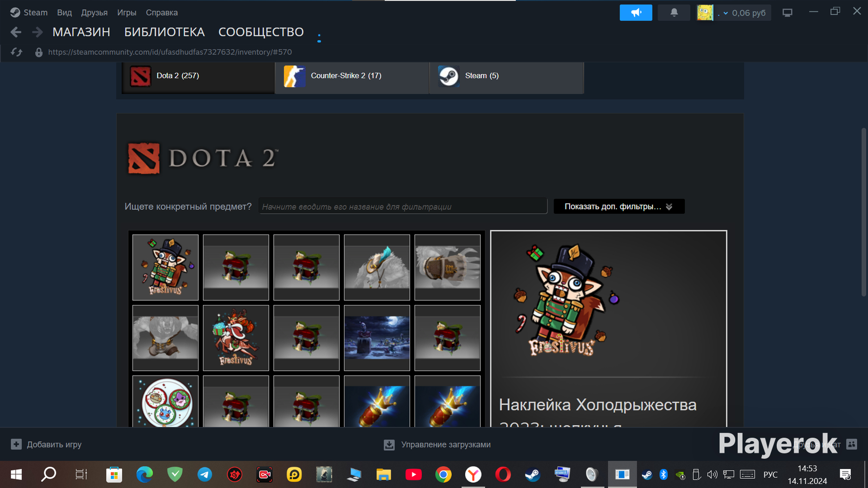The width and height of the screenshot is (868, 488).
Task: Open the notifications bell
Action: [674, 13]
